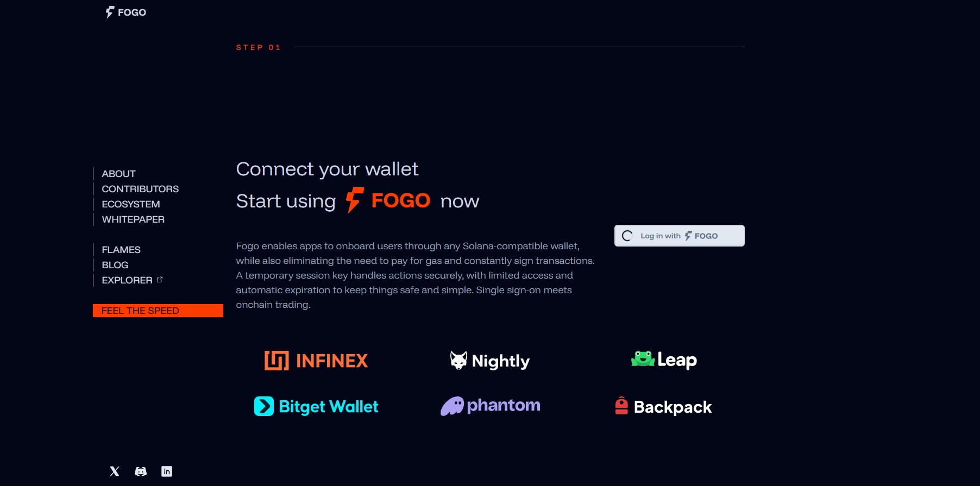
Task: Select the Infinex wallet logo
Action: tap(316, 361)
